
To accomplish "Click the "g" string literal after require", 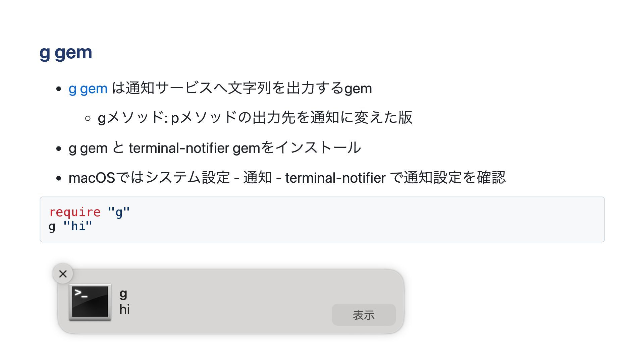I will [x=119, y=212].
